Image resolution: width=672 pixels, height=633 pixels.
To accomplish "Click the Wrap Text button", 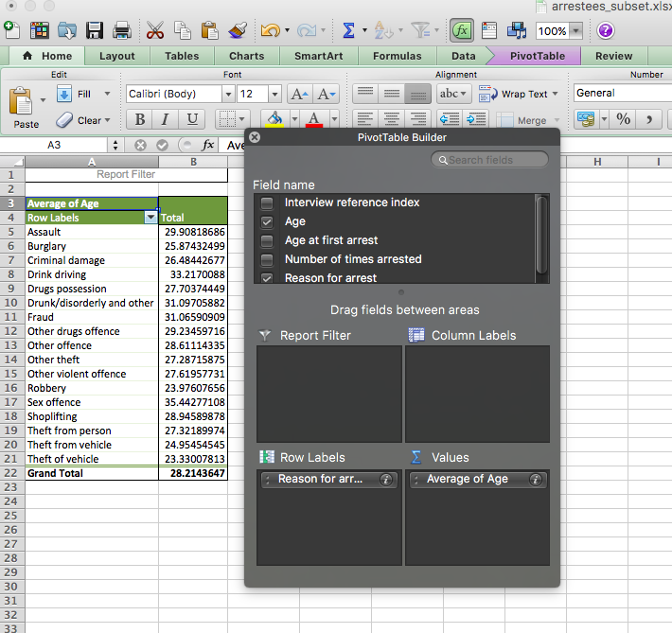I will [x=515, y=94].
